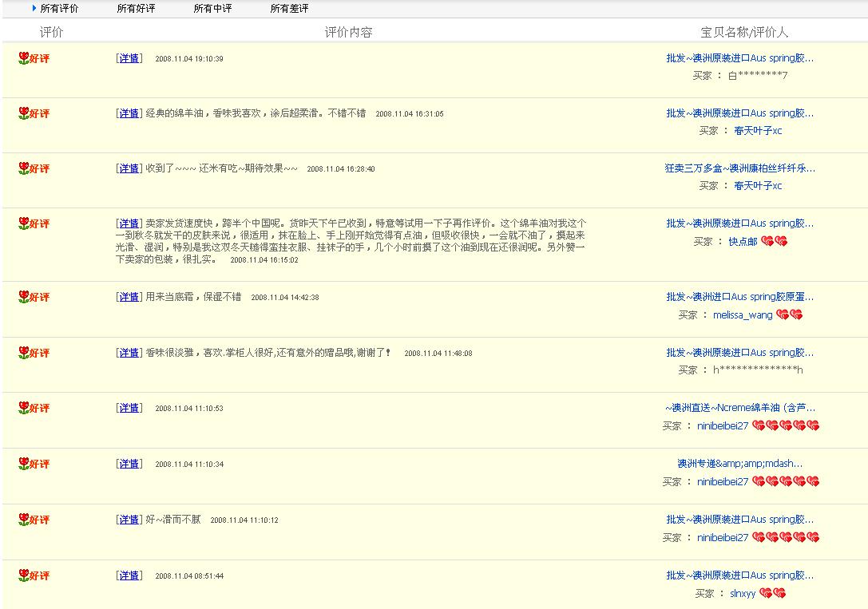
Task: Click the rose 好评 icon on the last review
Action: pyautogui.click(x=23, y=574)
